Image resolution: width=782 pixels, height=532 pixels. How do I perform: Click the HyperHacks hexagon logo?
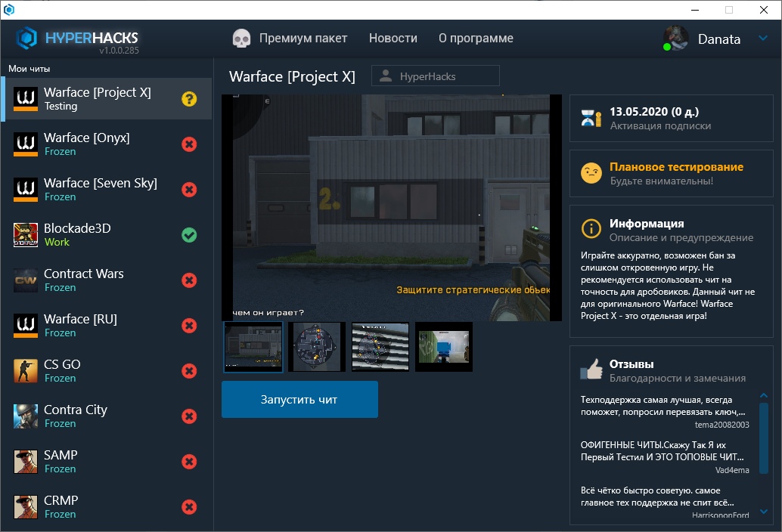pos(27,39)
